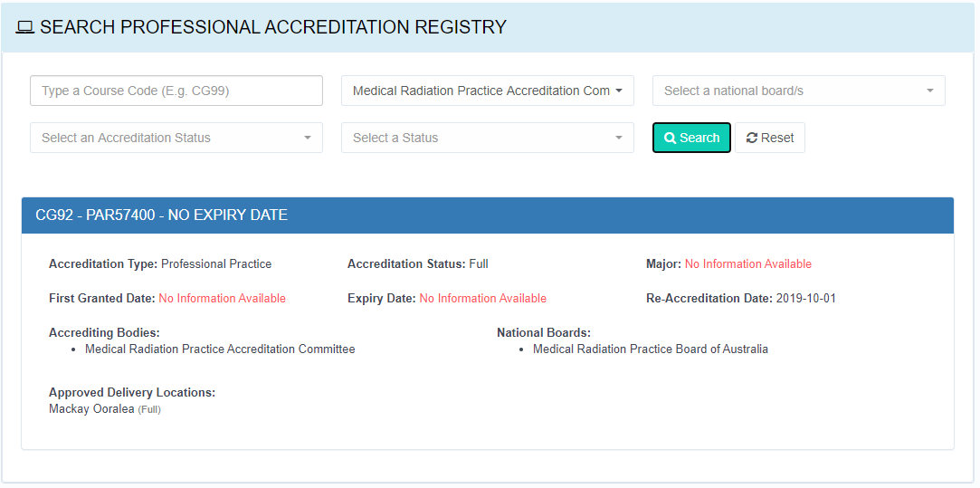980x488 pixels.
Task: Click the Search Professional Accreditation Registry title
Action: pyautogui.click(x=272, y=28)
